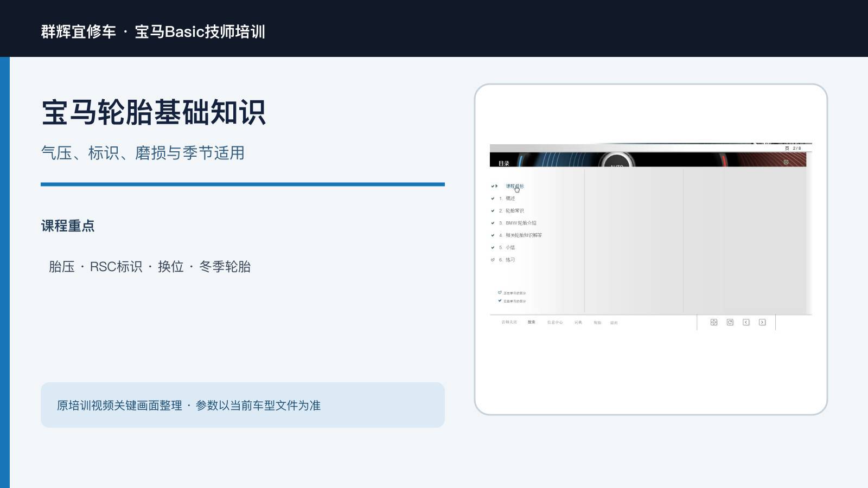The width and height of the screenshot is (868, 488).
Task: Open 帮助 in the bottom menu
Action: pos(597,323)
